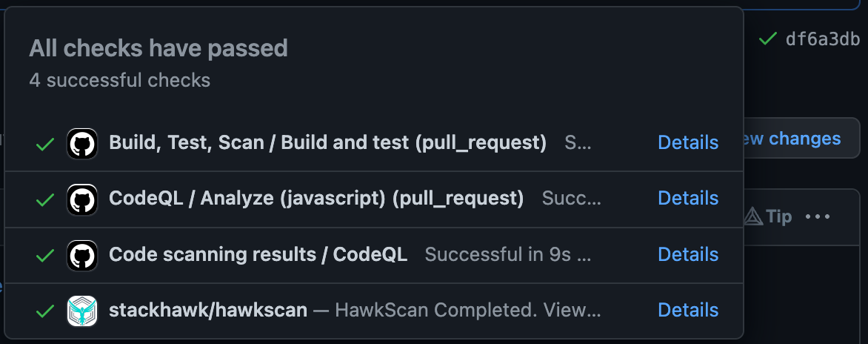Open Details for CodeQL Analyze javascript
Screen dimensions: 868x344
(x=688, y=198)
